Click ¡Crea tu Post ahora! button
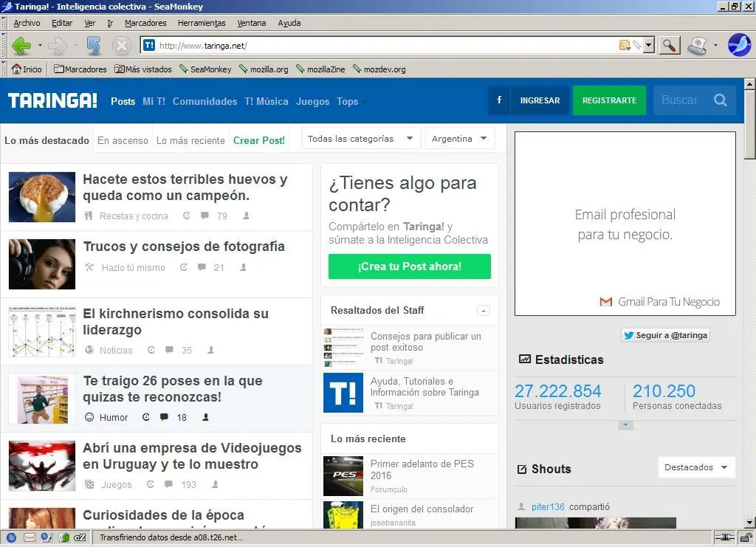This screenshot has width=756, height=547. coord(409,266)
